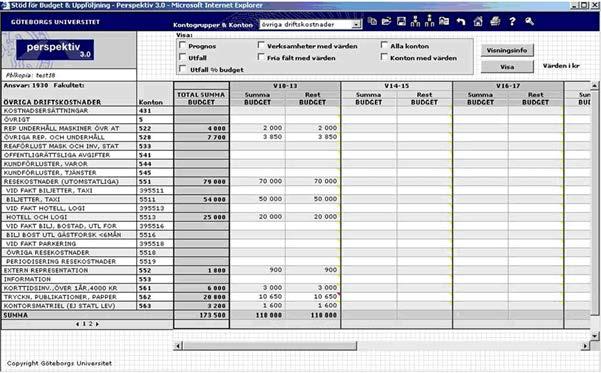The width and height of the screenshot is (601, 373).
Task: Toggle the Utfall checkbox
Action: (182, 57)
